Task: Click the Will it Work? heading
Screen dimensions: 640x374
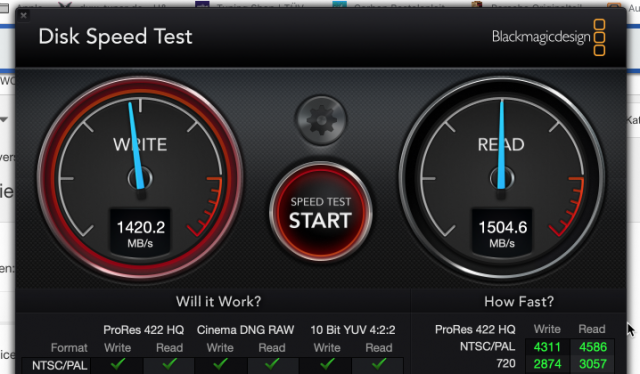Action: click(218, 301)
